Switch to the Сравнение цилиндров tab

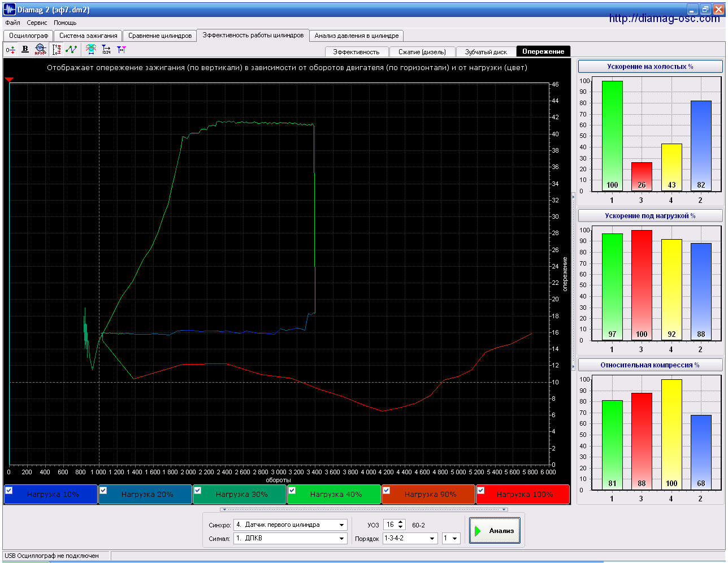[x=160, y=36]
